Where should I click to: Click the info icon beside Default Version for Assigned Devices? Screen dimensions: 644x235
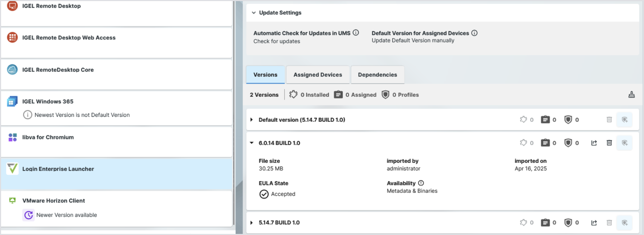(474, 33)
